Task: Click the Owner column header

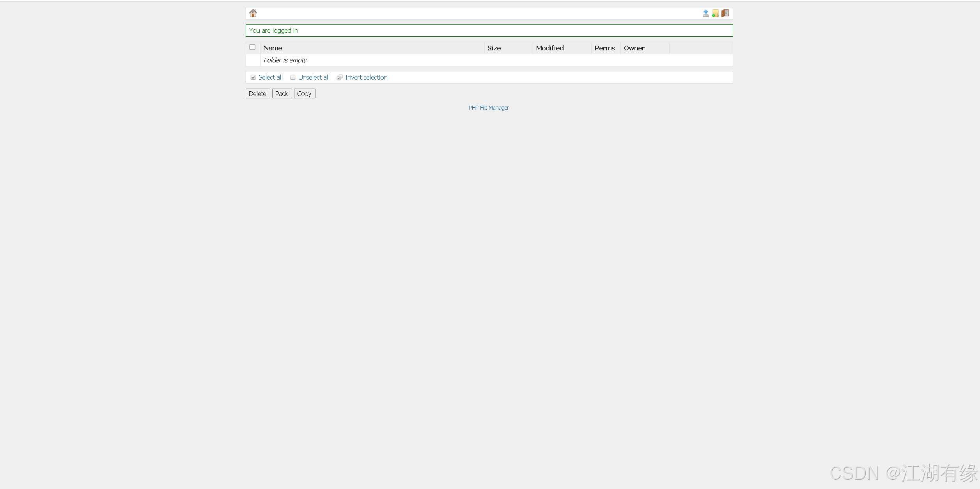Action: (x=634, y=48)
